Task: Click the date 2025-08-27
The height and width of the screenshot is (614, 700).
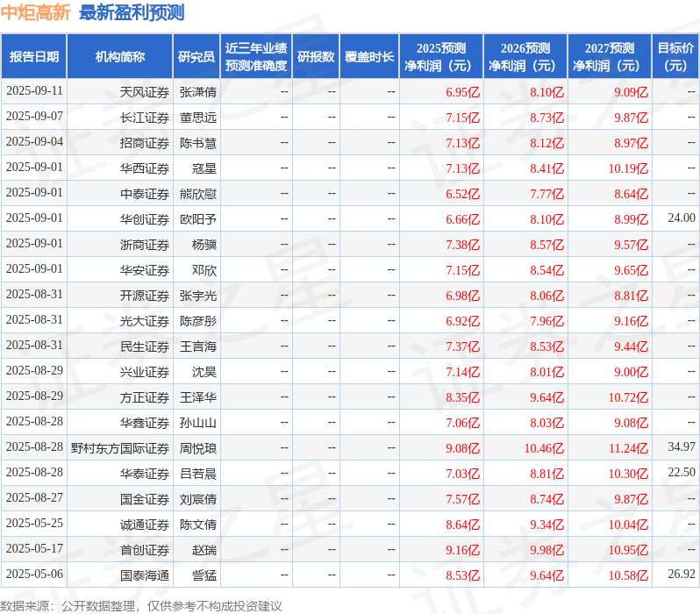Action: click(34, 498)
